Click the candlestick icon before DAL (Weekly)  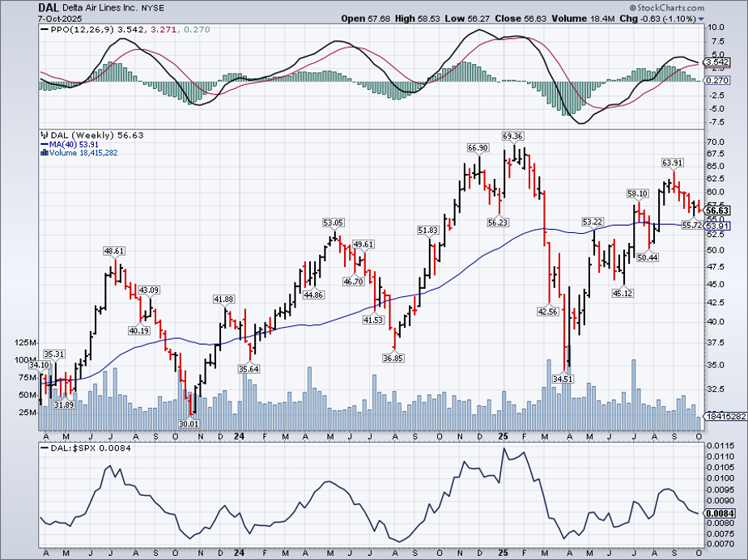[44, 135]
